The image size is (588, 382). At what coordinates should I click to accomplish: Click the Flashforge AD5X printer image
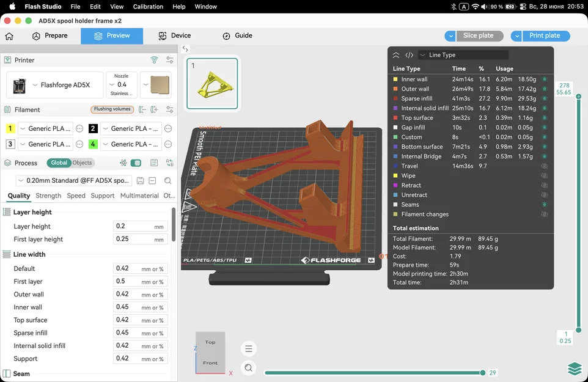(19, 85)
